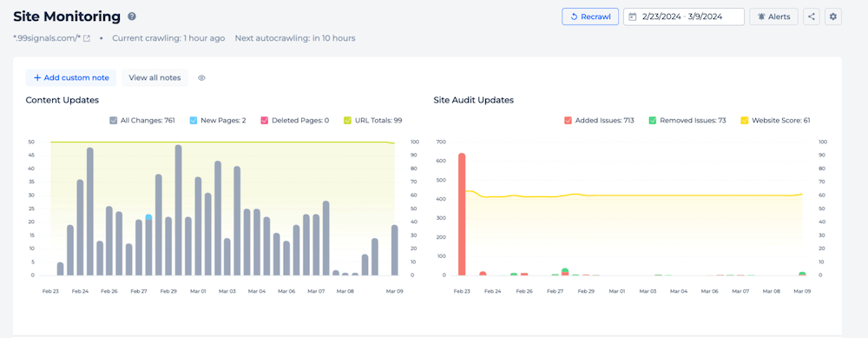Toggle New Pages: 2 legend checkbox
The width and height of the screenshot is (868, 338).
194,120
